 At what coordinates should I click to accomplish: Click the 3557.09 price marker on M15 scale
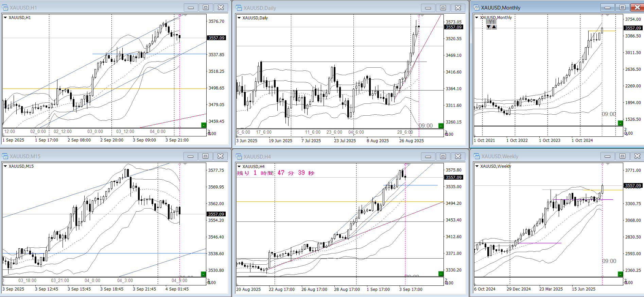tap(216, 214)
